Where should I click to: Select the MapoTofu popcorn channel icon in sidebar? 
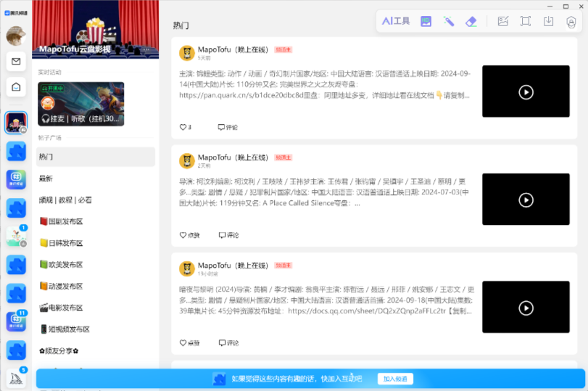[16, 123]
